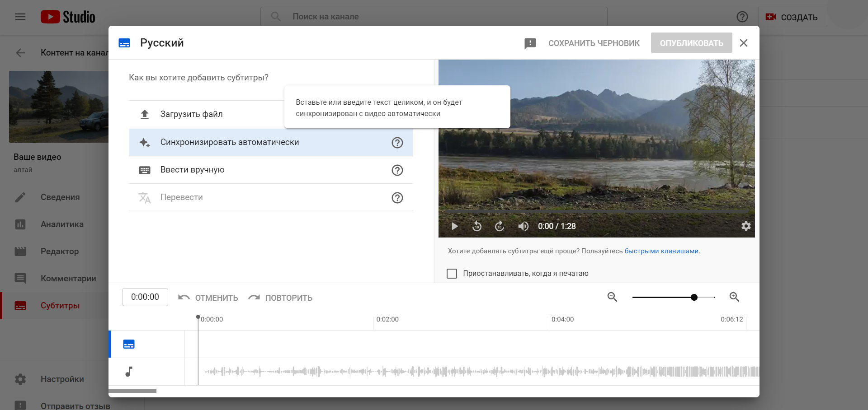868x410 pixels.
Task: Click the ОПУБЛИКОВАТЬ button
Action: pos(691,43)
